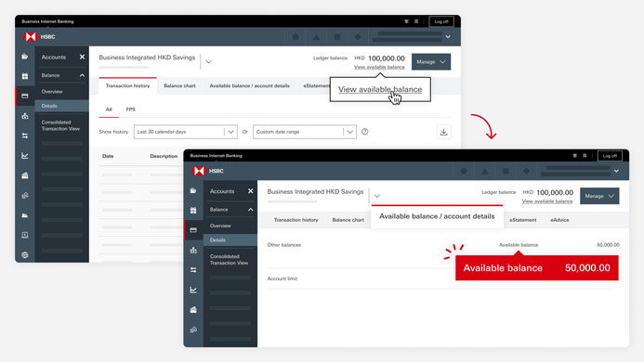The width and height of the screenshot is (644, 362).
Task: Click View available balance link under back window ledger balance
Action: pyautogui.click(x=379, y=68)
